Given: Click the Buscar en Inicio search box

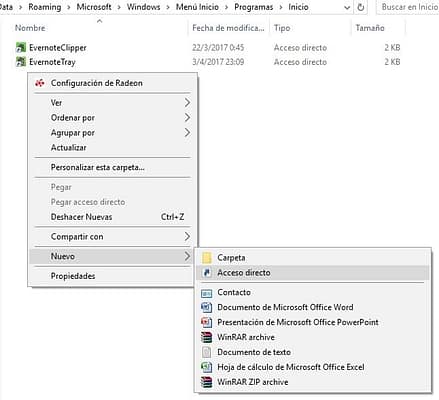Looking at the screenshot, I should coord(408,7).
